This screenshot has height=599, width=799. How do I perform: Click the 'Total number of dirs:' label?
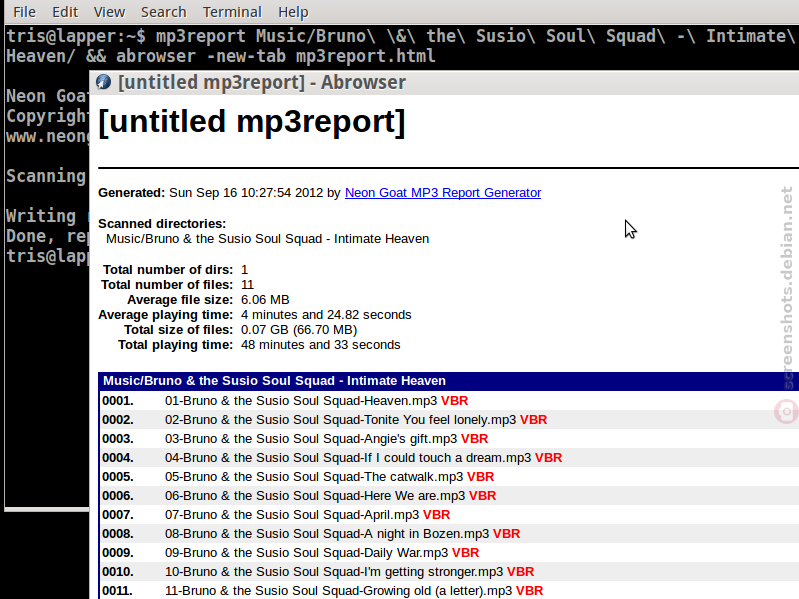click(x=168, y=269)
